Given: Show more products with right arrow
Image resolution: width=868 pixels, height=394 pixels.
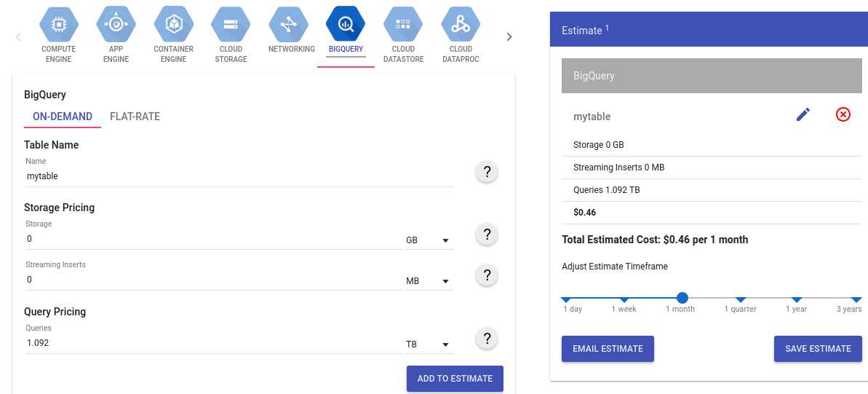Looking at the screenshot, I should tap(509, 37).
